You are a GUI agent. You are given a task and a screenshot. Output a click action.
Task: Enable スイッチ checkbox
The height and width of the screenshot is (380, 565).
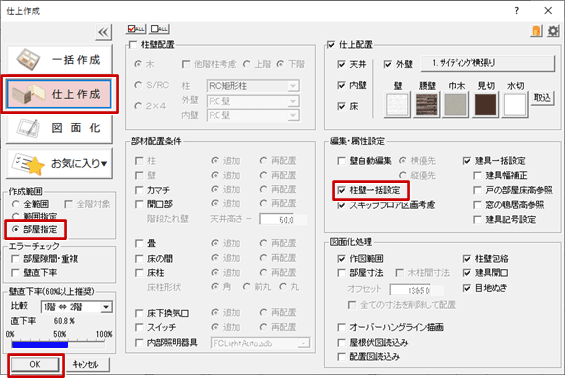coord(139,327)
